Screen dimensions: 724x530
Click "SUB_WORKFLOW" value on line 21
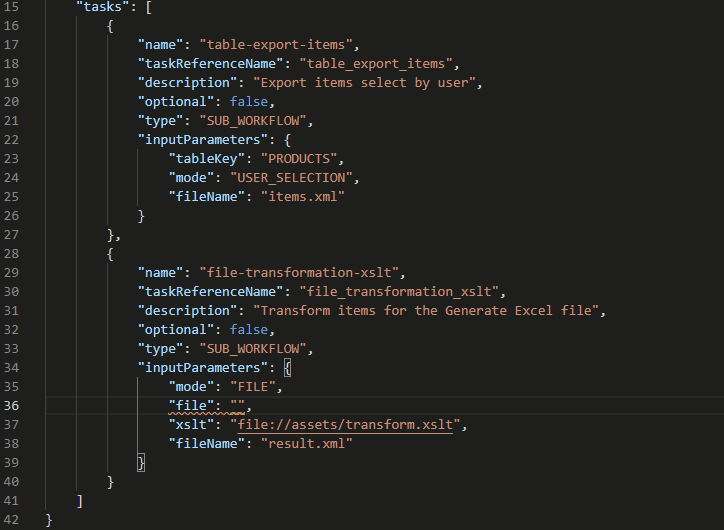coord(253,120)
